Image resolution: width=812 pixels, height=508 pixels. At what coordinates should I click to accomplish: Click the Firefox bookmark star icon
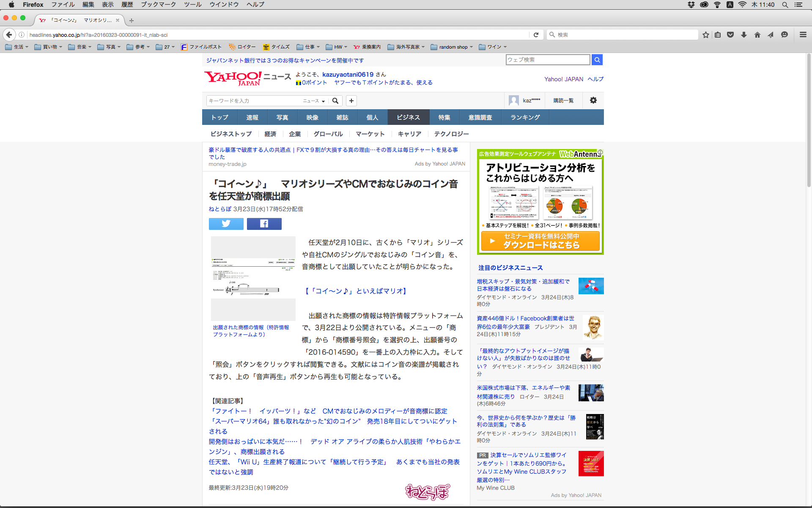coord(705,35)
